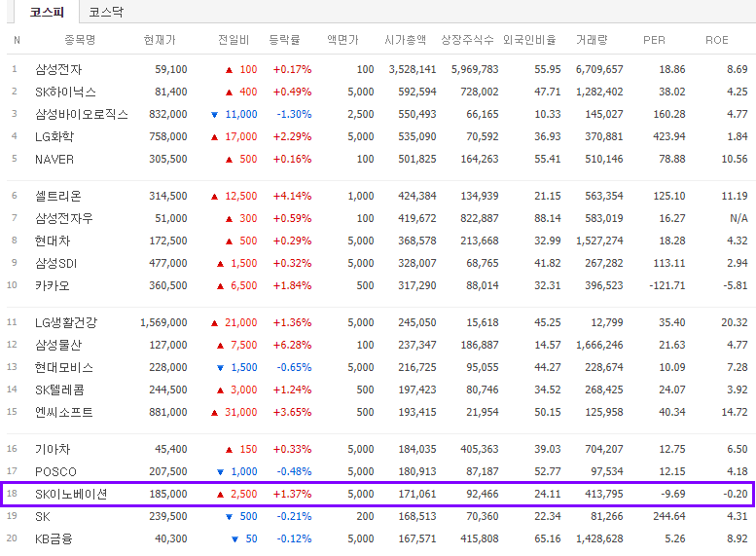
Task: Click the PER column header
Action: pos(654,40)
